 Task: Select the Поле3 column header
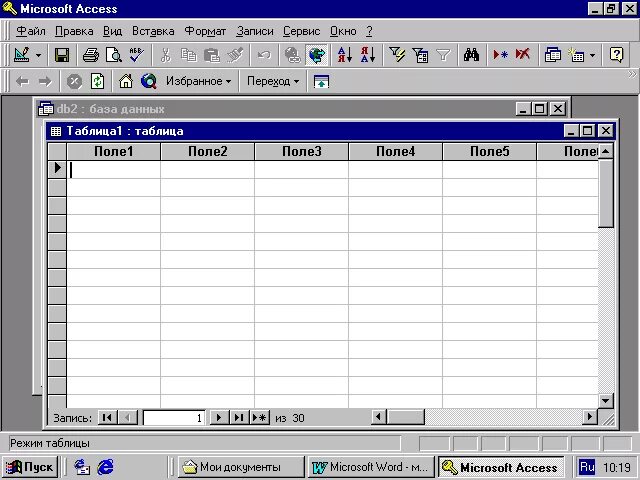coord(302,151)
